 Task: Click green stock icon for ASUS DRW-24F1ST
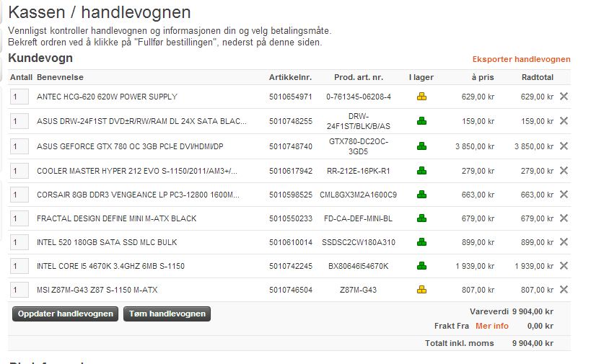pos(421,121)
